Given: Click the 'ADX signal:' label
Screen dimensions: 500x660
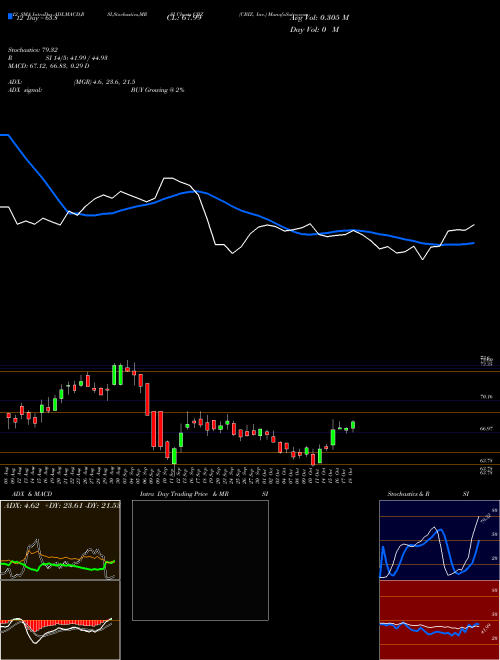Looking at the screenshot, I should click(x=25, y=90).
